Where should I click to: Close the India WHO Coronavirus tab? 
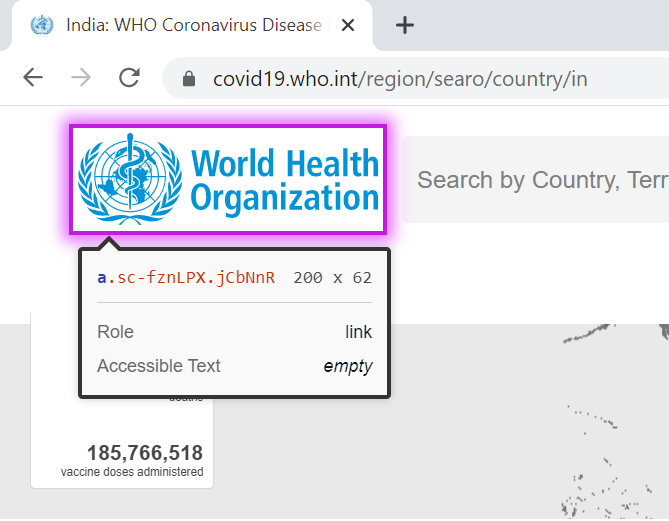pos(348,25)
